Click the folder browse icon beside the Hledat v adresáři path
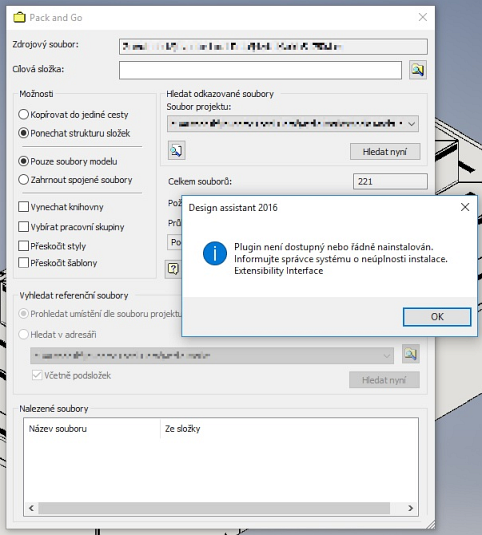482x535 pixels. pyautogui.click(x=410, y=354)
